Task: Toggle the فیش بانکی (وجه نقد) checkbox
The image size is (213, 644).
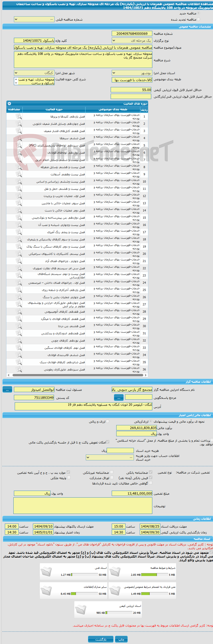Action: click(150, 478)
